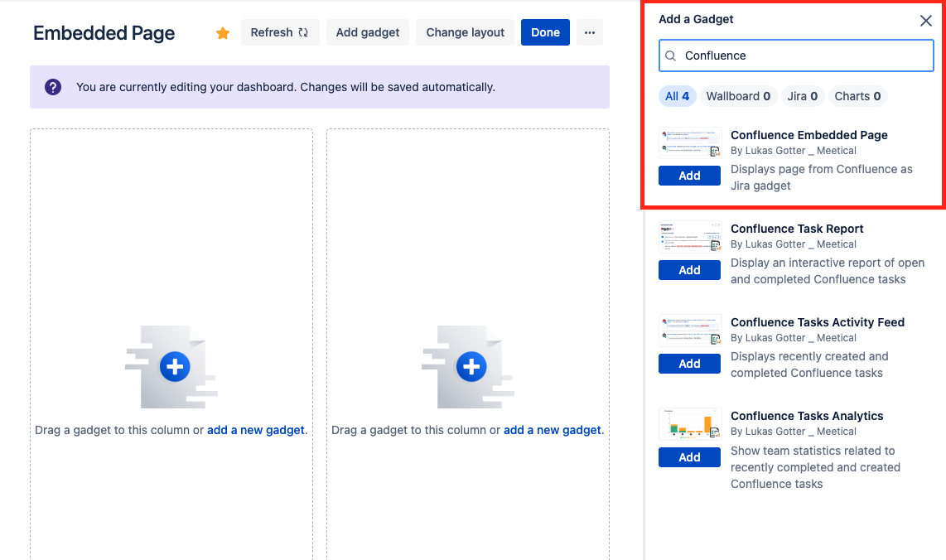Image resolution: width=946 pixels, height=560 pixels.
Task: Add the Confluence Task Report gadget
Action: (x=689, y=270)
